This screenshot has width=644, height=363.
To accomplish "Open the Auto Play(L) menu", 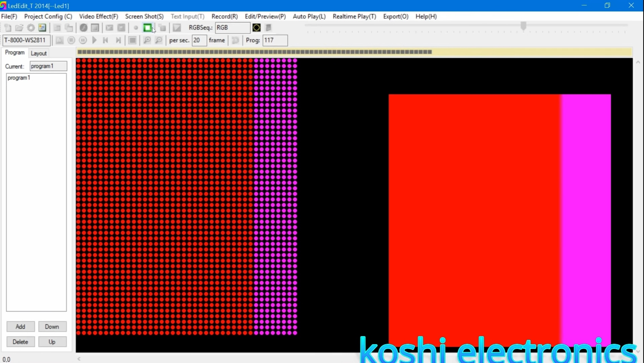I will (309, 16).
